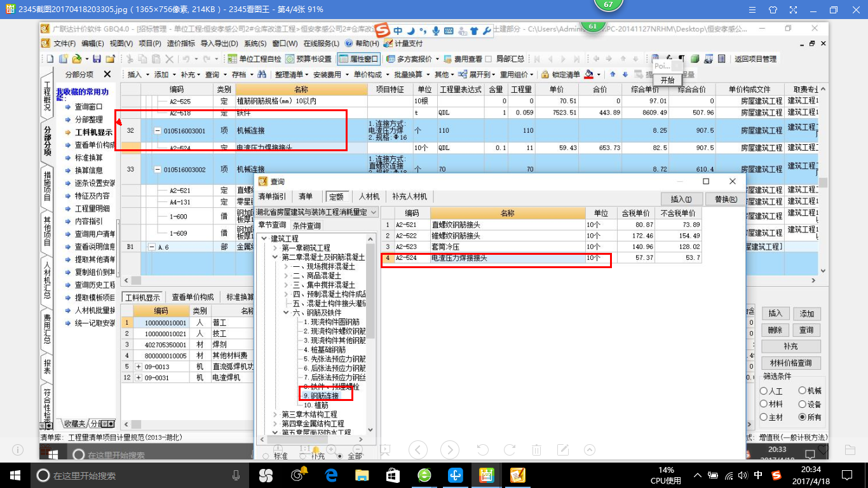Open Microsoft Store from the taskbar
This screenshot has height=488, width=868.
pyautogui.click(x=393, y=475)
